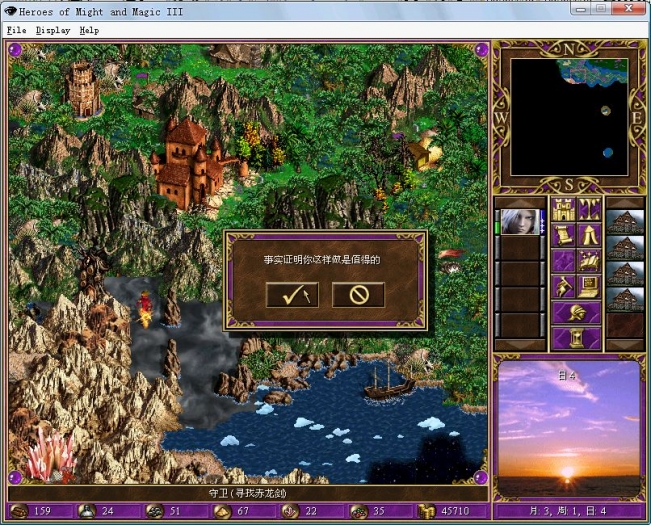This screenshot has height=525, width=651.
Task: Cancel the dialog with the circle-slash button
Action: point(358,295)
